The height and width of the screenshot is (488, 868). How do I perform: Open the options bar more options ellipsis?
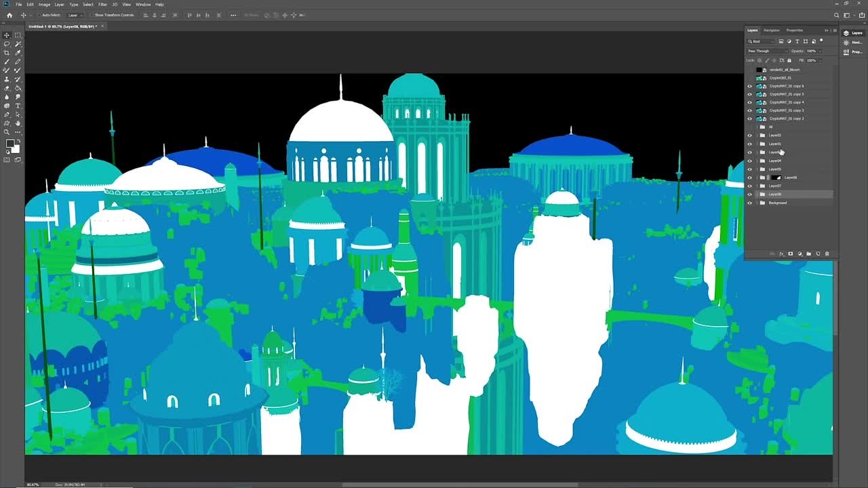click(x=233, y=15)
